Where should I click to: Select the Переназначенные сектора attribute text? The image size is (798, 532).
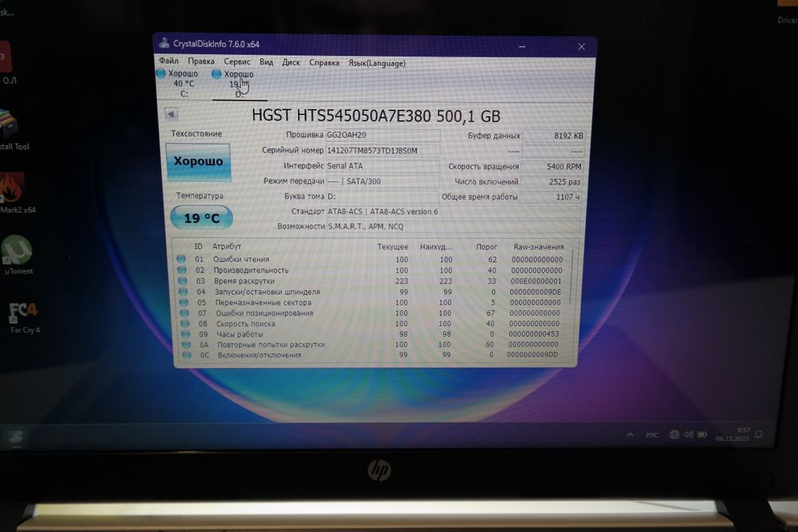(263, 302)
